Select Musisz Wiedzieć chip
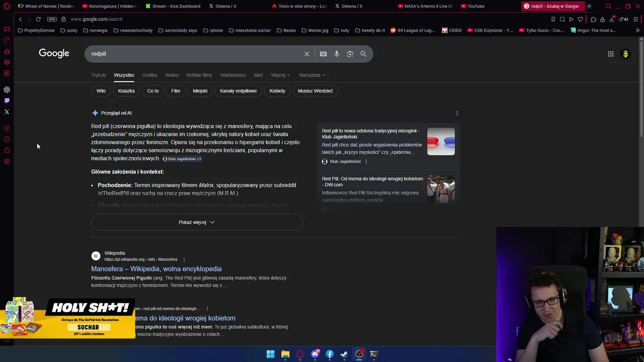This screenshot has height=362, width=644. 315,91
